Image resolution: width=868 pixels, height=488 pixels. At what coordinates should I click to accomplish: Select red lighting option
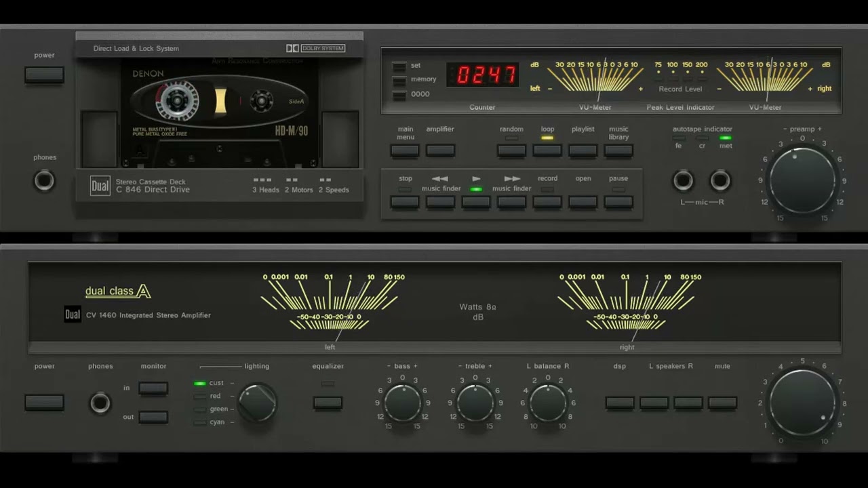pos(199,396)
